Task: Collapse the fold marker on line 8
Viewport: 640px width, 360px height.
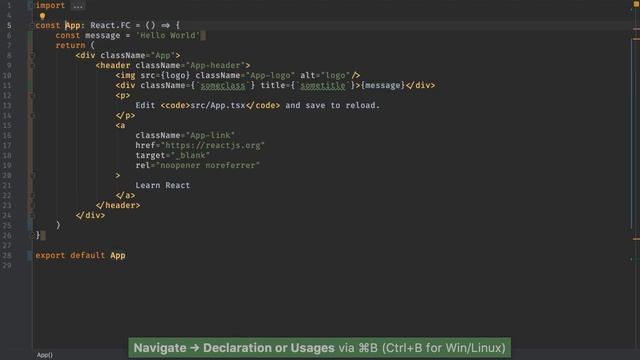Action: pos(32,56)
